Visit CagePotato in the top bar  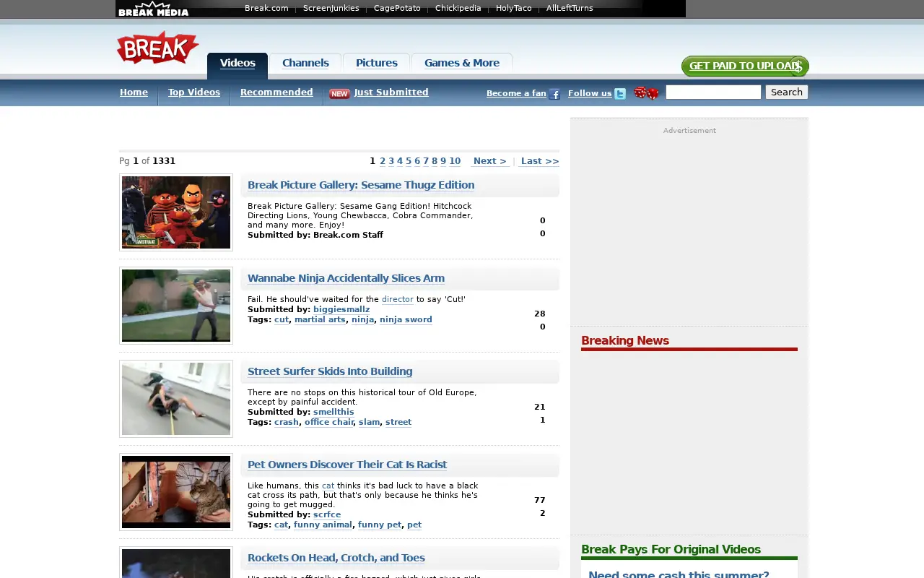click(397, 9)
